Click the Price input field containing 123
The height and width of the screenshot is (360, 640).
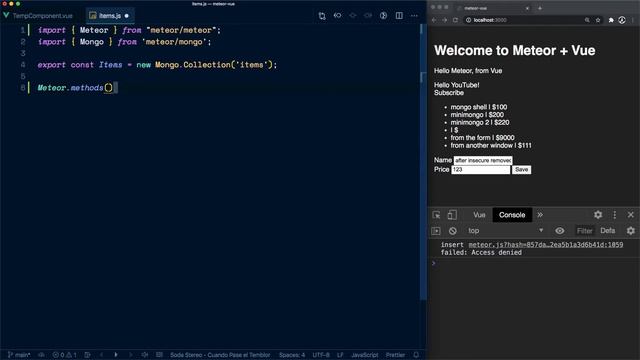[x=480, y=170]
